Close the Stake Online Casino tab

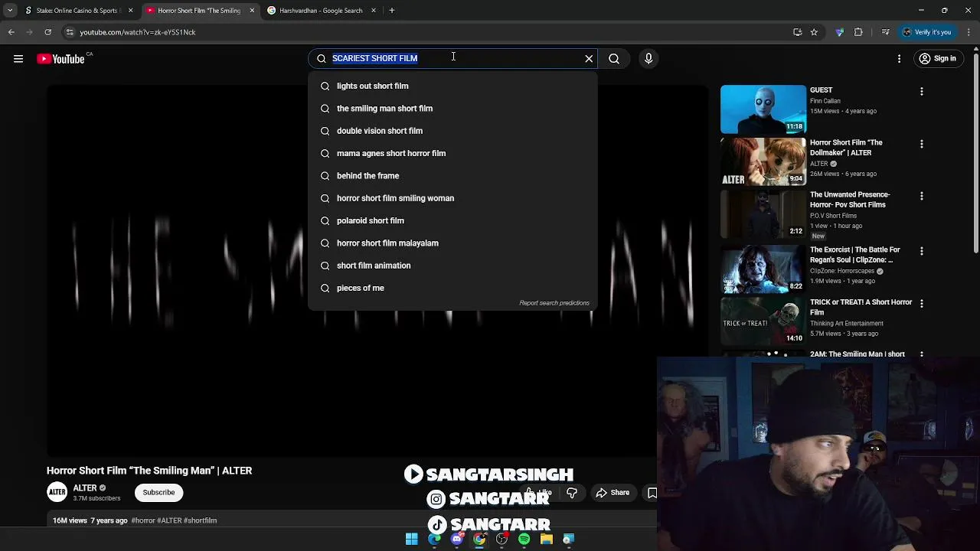pyautogui.click(x=131, y=11)
